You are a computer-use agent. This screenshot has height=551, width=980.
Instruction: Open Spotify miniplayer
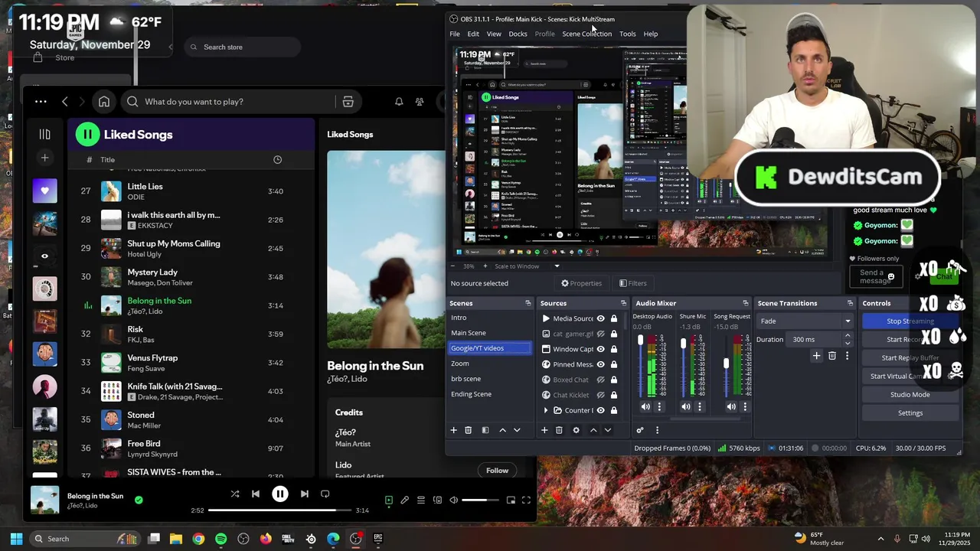511,500
